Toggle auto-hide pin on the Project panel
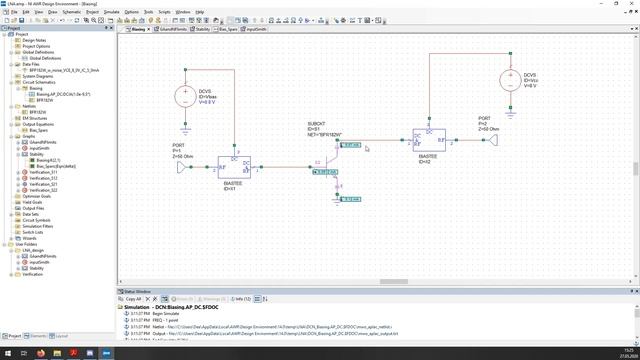The height and width of the screenshot is (360, 640). [x=106, y=28]
